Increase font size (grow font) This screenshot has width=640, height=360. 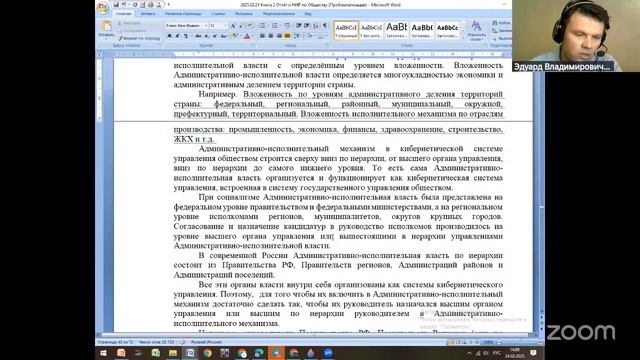click(x=233, y=26)
